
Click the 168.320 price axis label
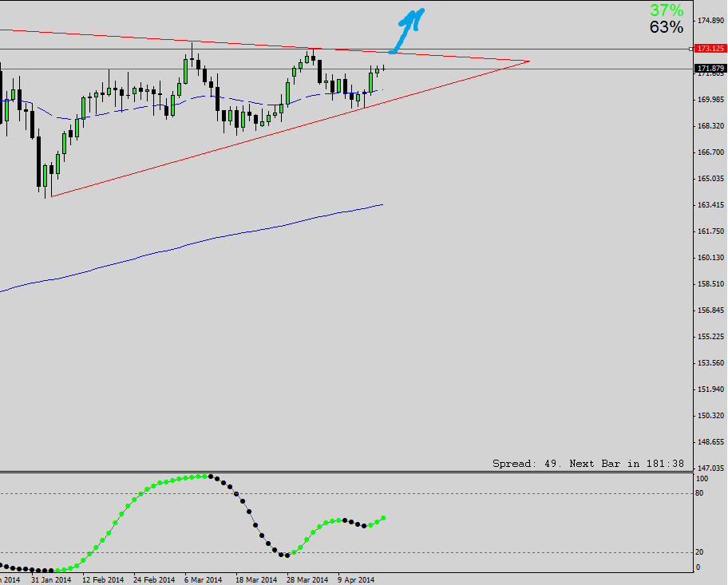click(711, 126)
